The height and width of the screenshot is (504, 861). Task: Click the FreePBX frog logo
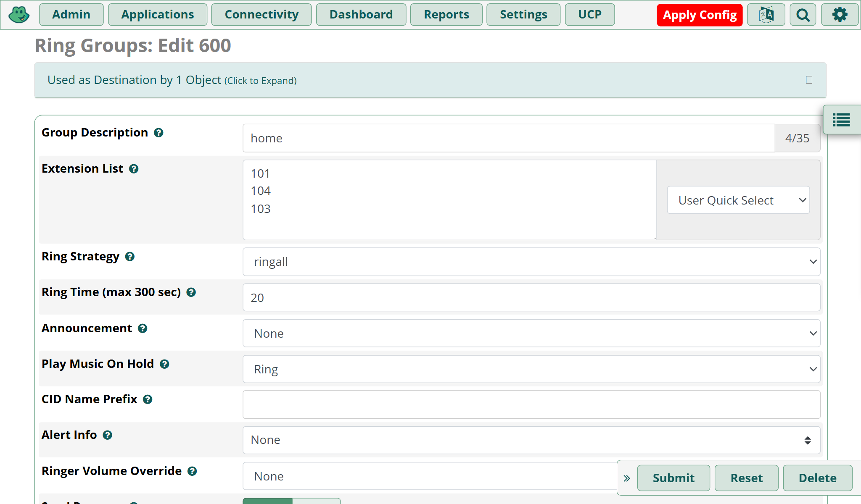pyautogui.click(x=19, y=15)
